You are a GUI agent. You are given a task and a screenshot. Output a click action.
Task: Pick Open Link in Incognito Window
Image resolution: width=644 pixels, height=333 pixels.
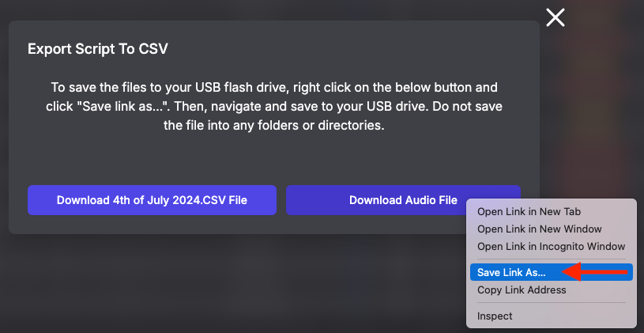click(x=551, y=247)
